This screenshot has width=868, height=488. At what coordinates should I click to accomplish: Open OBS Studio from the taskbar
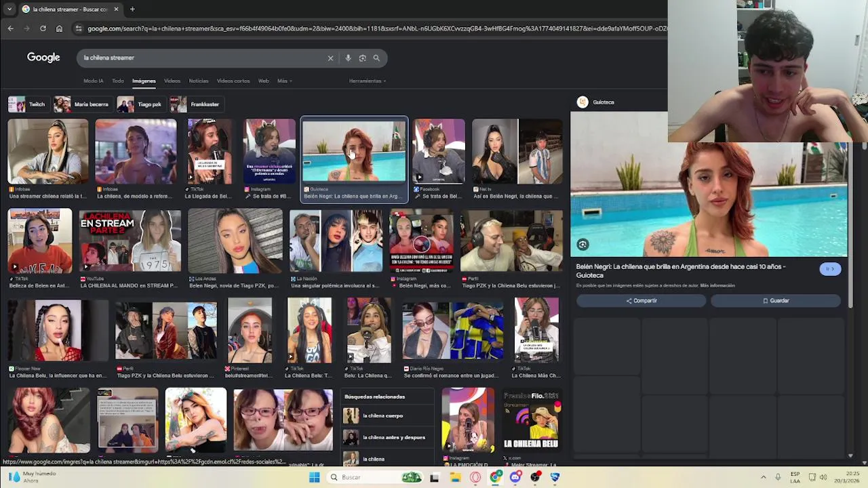(536, 477)
